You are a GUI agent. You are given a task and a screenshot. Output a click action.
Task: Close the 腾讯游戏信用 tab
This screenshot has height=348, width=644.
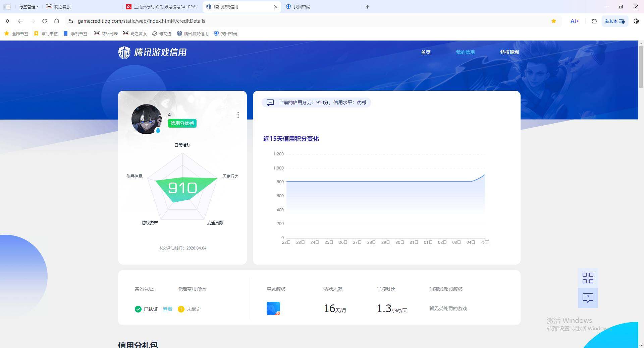coord(276,7)
